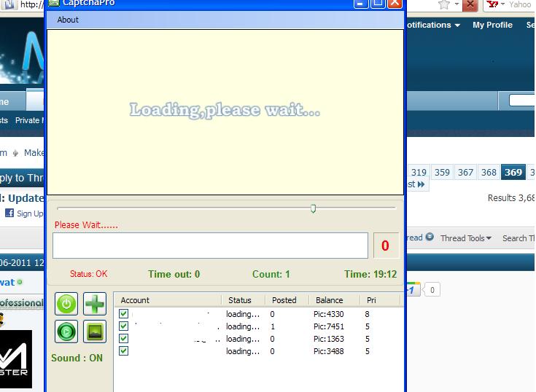Click in the captcha answer text field
This screenshot has width=536, height=392.
(x=210, y=246)
